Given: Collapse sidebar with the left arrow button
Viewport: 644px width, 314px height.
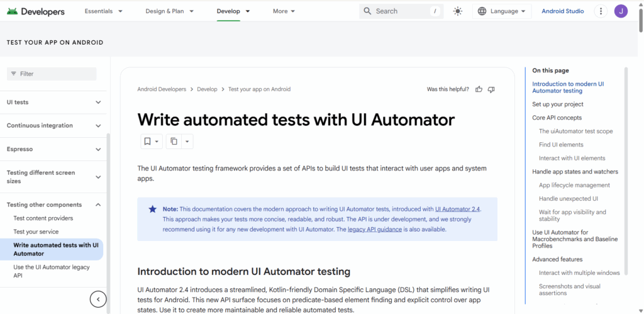Looking at the screenshot, I should click(x=98, y=299).
